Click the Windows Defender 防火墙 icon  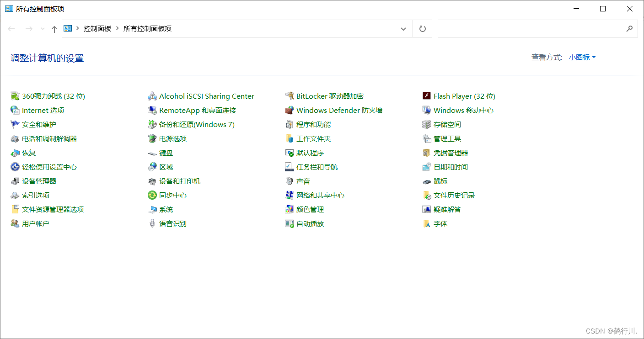pos(289,110)
